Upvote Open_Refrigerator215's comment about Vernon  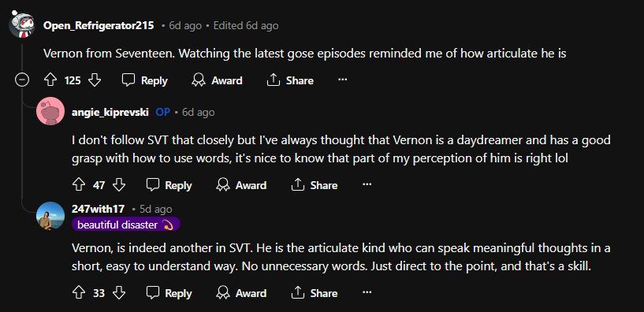[x=50, y=80]
